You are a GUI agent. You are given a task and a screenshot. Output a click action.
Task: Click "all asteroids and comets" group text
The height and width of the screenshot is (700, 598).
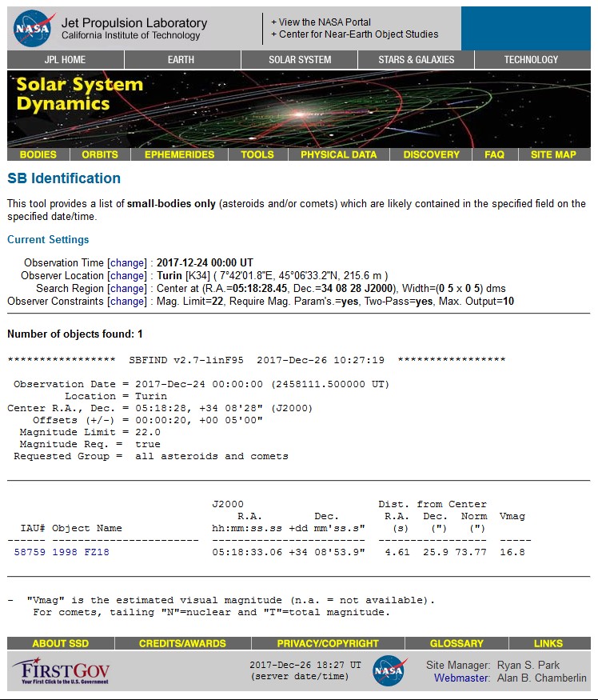tap(212, 457)
